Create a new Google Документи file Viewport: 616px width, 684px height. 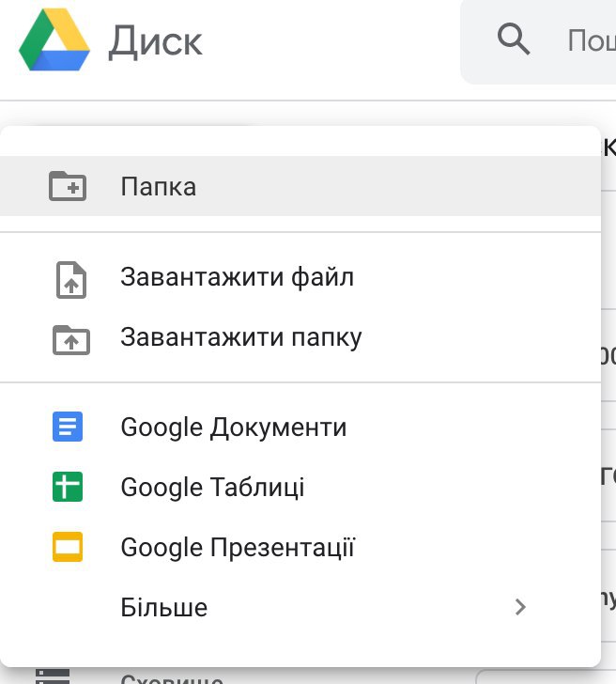click(234, 428)
